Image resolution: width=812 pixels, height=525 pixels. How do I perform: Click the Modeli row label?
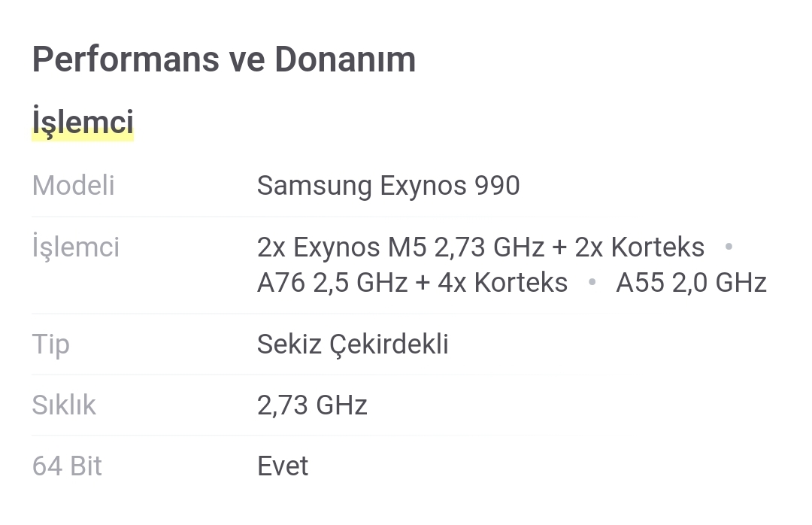(73, 186)
